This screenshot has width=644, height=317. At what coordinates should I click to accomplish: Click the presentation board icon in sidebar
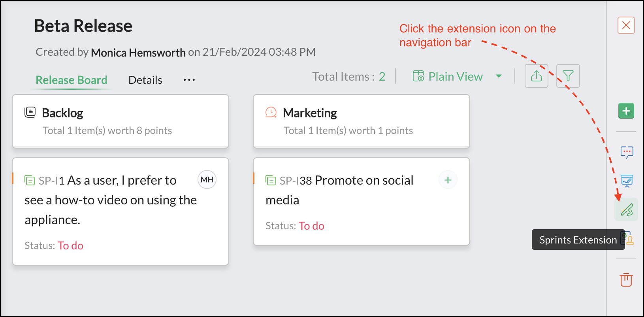coord(627,181)
